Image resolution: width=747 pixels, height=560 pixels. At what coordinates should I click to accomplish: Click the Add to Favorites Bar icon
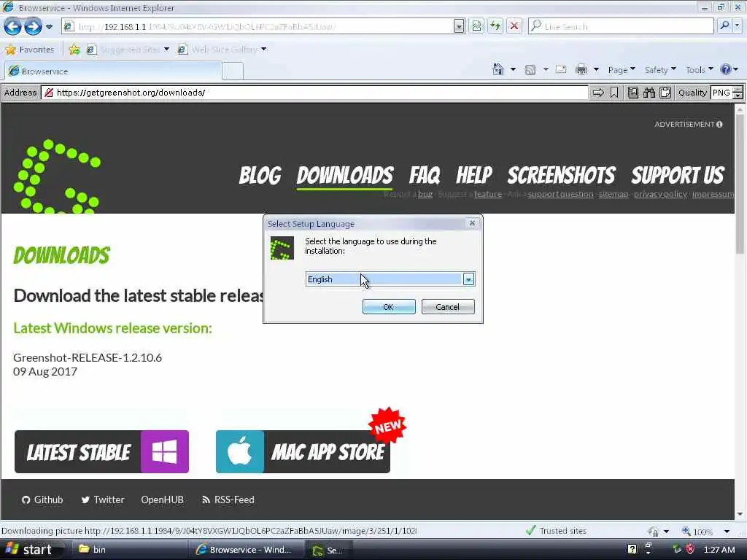pos(75,49)
